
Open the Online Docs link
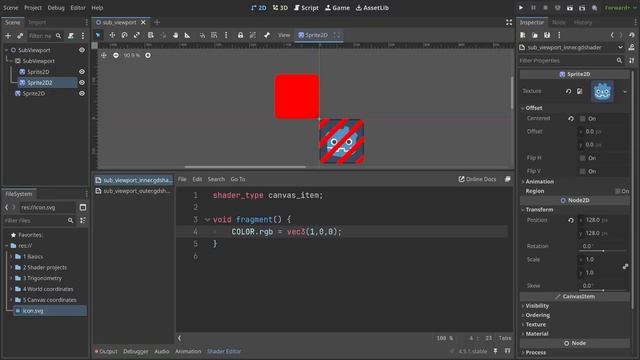tap(478, 179)
